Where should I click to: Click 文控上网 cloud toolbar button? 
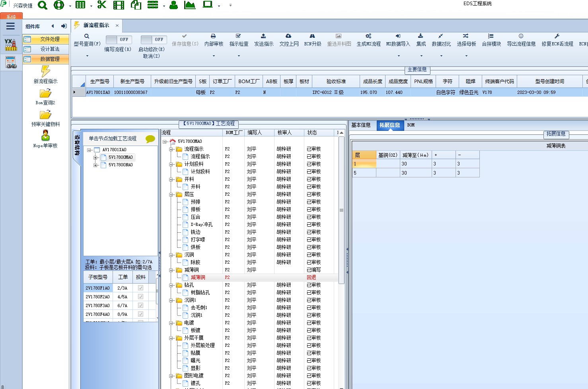tap(289, 40)
